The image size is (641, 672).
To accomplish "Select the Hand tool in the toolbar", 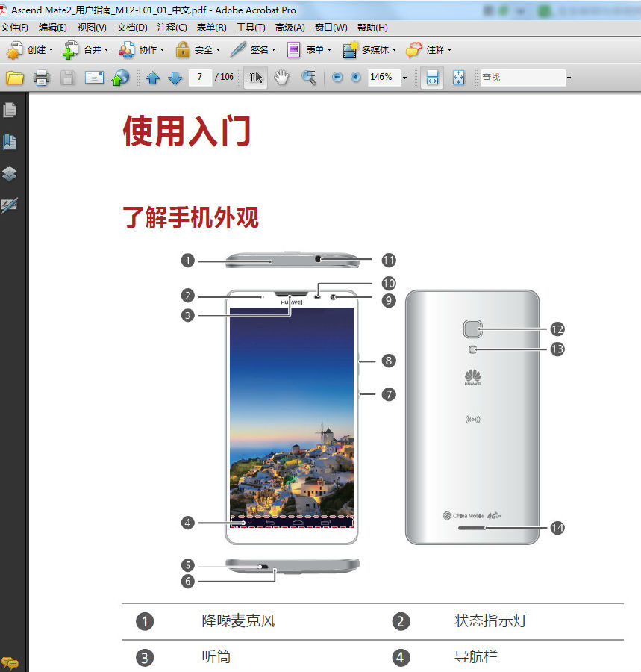I will (x=282, y=77).
